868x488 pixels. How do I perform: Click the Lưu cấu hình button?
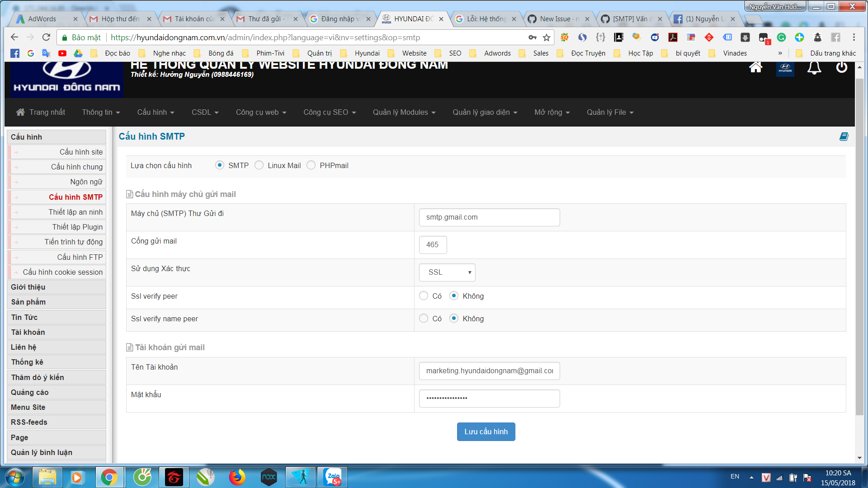click(x=486, y=432)
